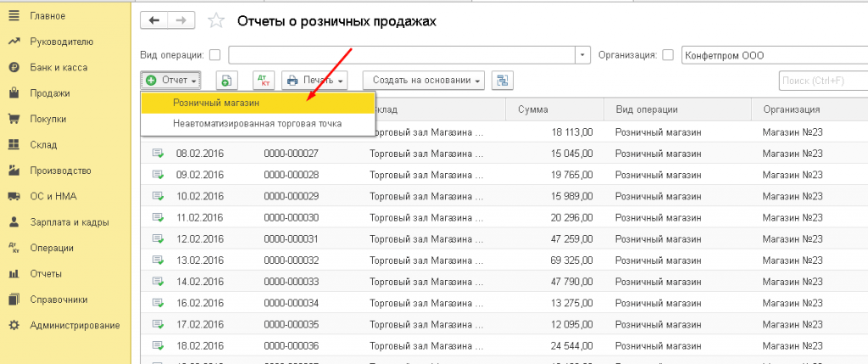The height and width of the screenshot is (364, 868).
Task: Open the Склад sidebar section
Action: click(x=43, y=145)
